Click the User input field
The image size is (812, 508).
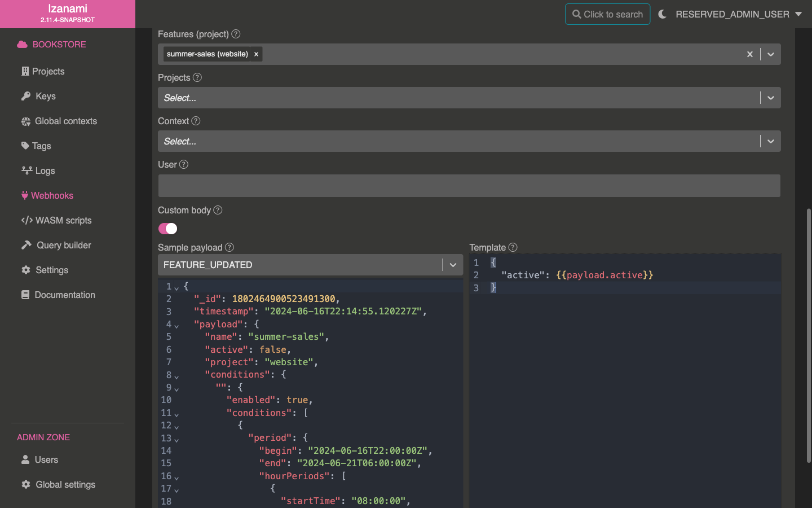tap(469, 186)
